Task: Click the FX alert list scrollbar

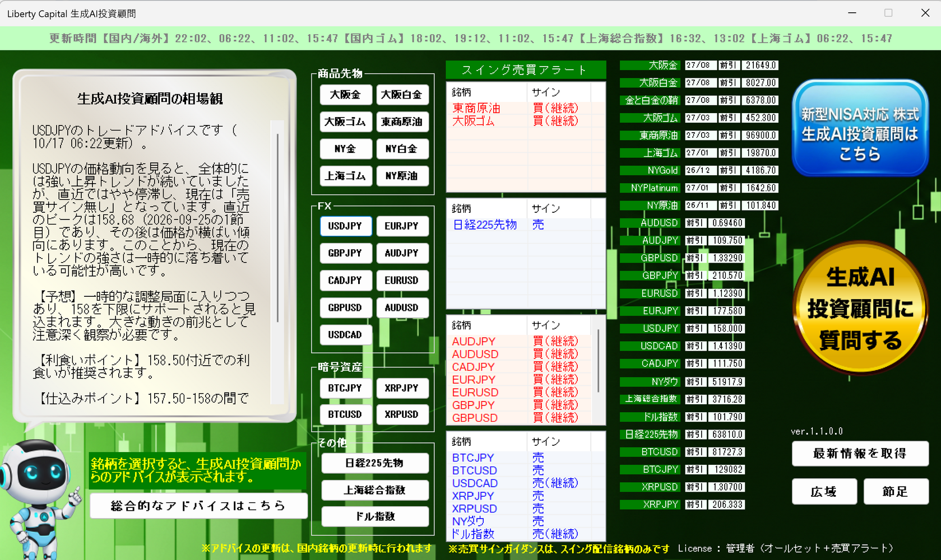Action: [599, 361]
